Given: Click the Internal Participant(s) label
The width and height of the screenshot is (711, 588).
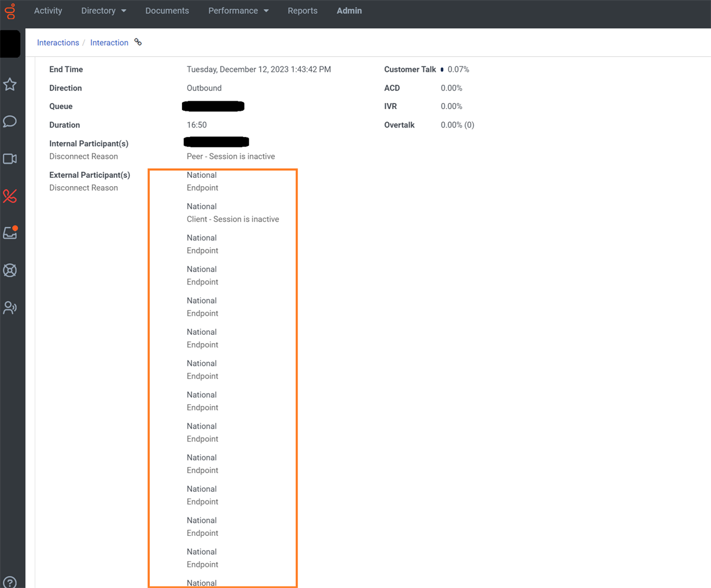Looking at the screenshot, I should (89, 143).
